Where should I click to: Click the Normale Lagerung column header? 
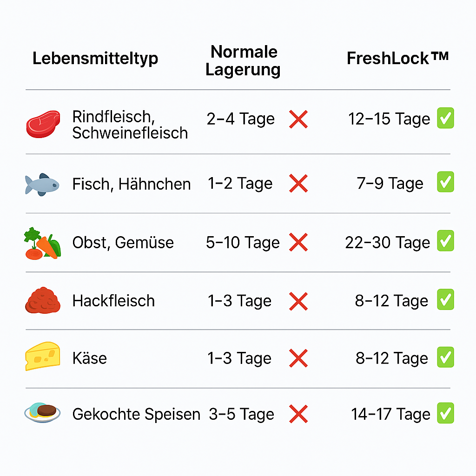[x=243, y=61]
